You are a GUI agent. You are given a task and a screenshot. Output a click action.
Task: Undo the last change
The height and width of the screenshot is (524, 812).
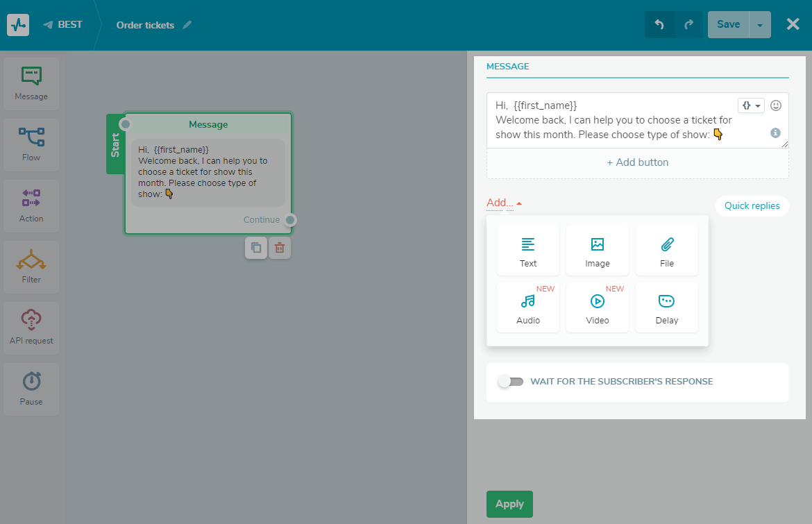coord(659,24)
